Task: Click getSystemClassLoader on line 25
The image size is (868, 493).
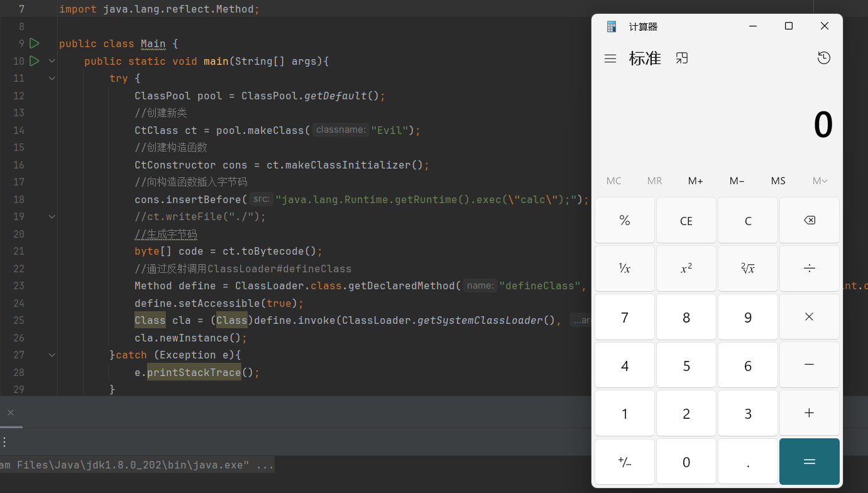Action: pos(480,320)
